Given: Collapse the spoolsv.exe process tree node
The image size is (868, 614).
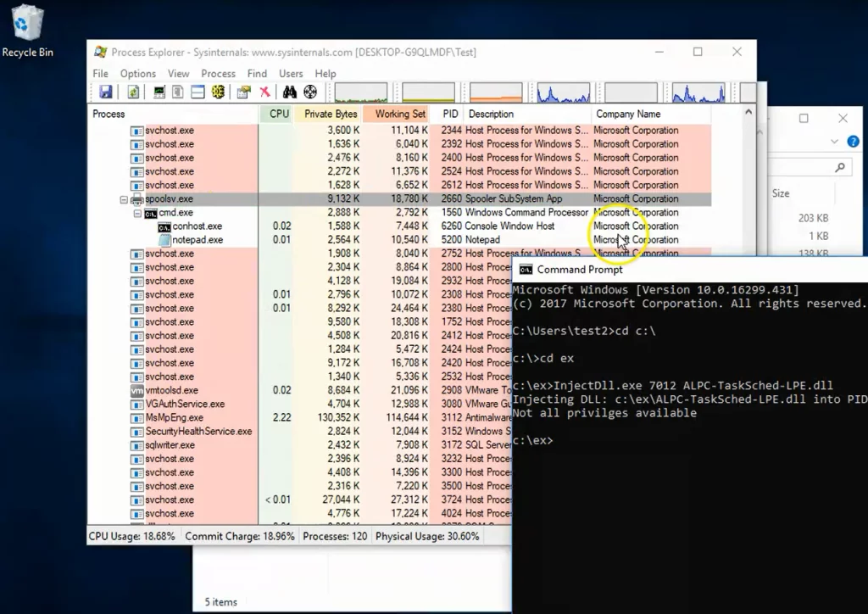Looking at the screenshot, I should point(124,199).
